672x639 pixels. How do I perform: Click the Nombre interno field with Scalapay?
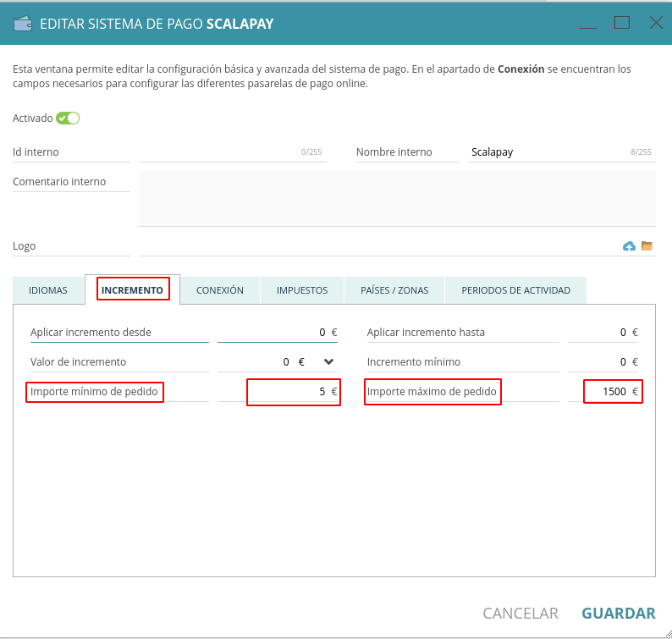point(561,152)
